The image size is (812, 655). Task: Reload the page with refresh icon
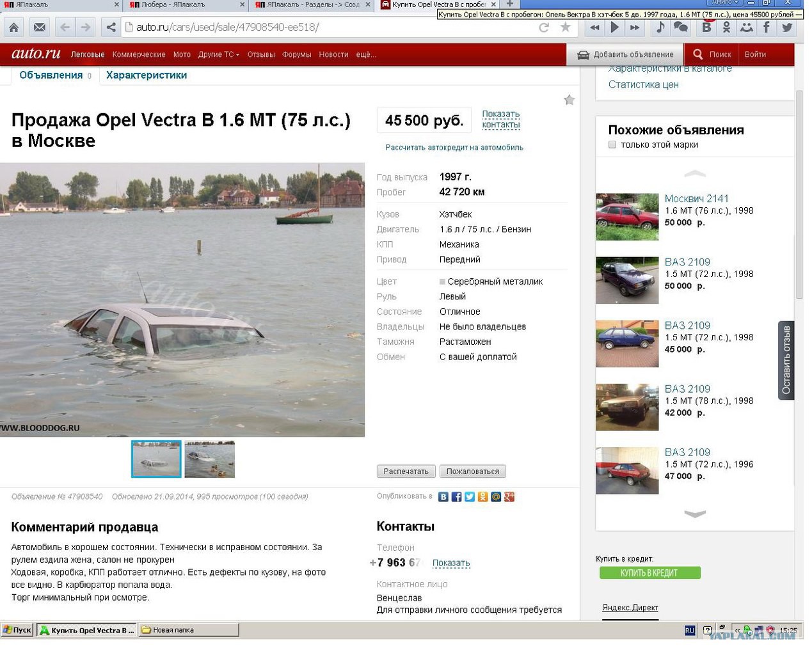click(544, 28)
